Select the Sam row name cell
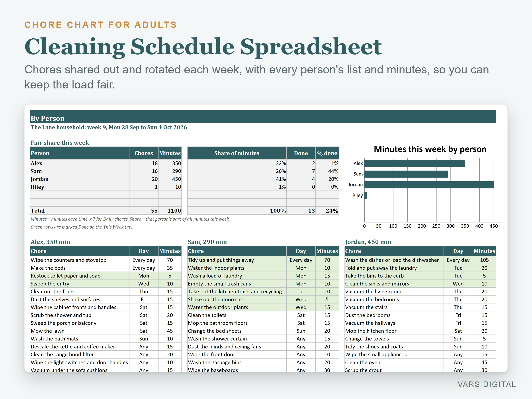Screen dimensions: 532x399 [x=80, y=171]
